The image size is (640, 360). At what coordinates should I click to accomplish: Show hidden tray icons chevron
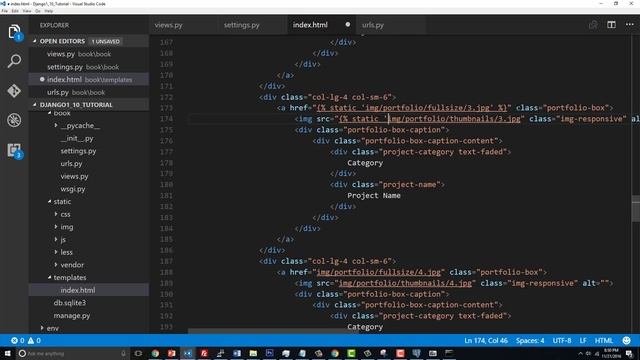[x=580, y=353]
